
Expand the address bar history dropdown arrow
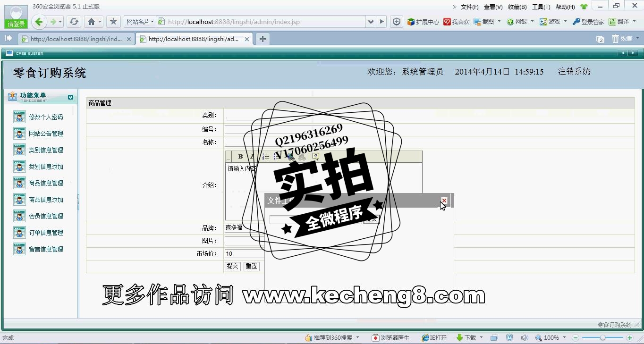[371, 22]
